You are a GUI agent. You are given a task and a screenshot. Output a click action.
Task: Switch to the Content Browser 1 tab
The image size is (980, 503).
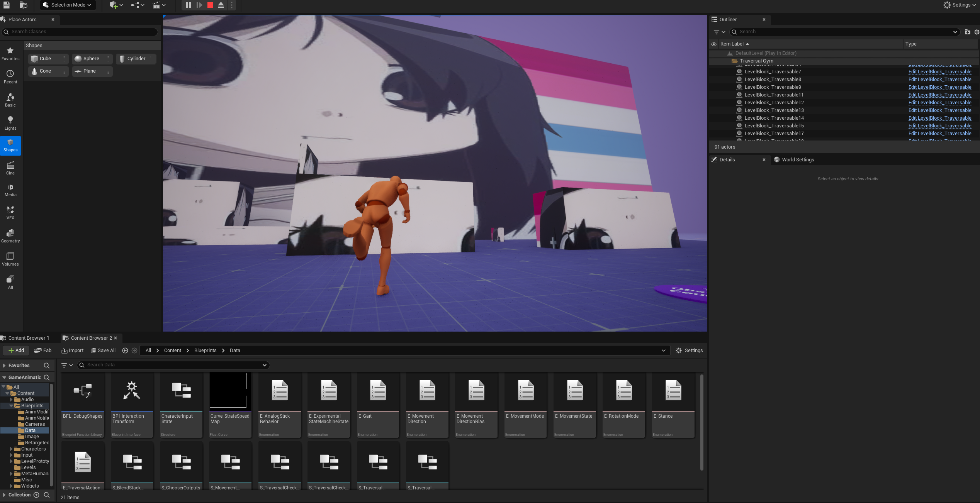(x=25, y=338)
